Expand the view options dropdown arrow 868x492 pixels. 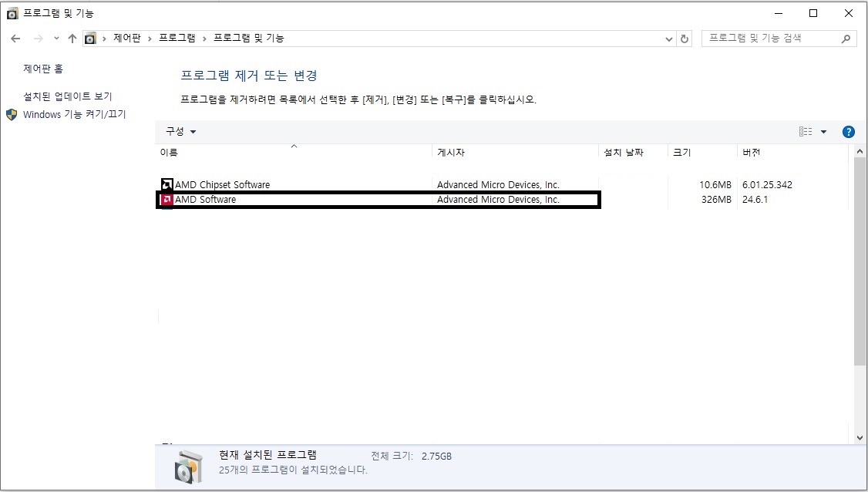pyautogui.click(x=823, y=132)
